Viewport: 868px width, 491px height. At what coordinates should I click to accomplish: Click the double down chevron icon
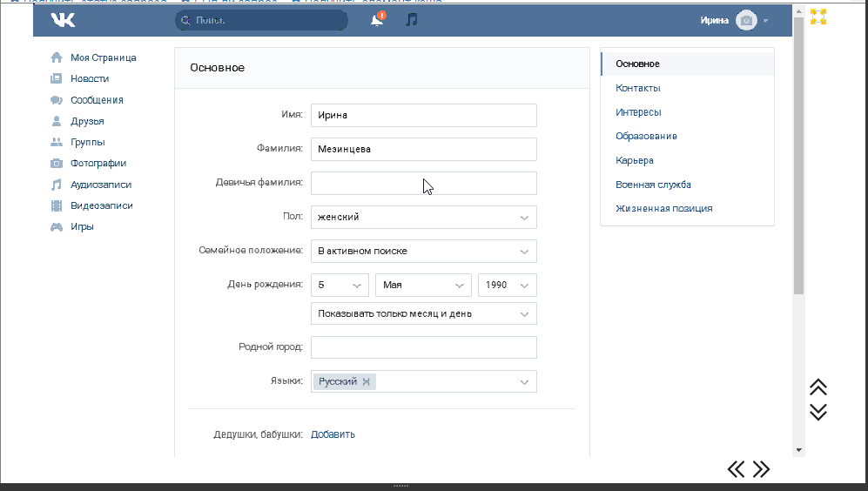[x=818, y=412]
